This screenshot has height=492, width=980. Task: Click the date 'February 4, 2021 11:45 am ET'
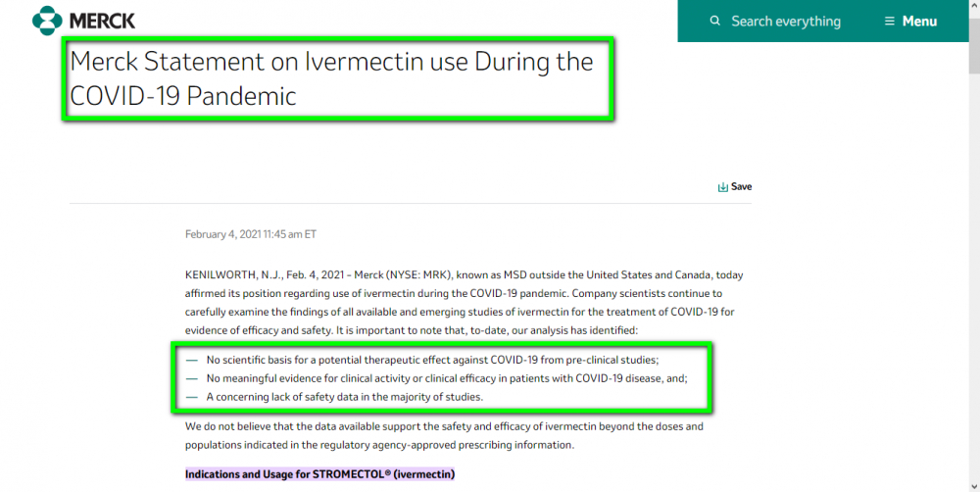point(251,234)
